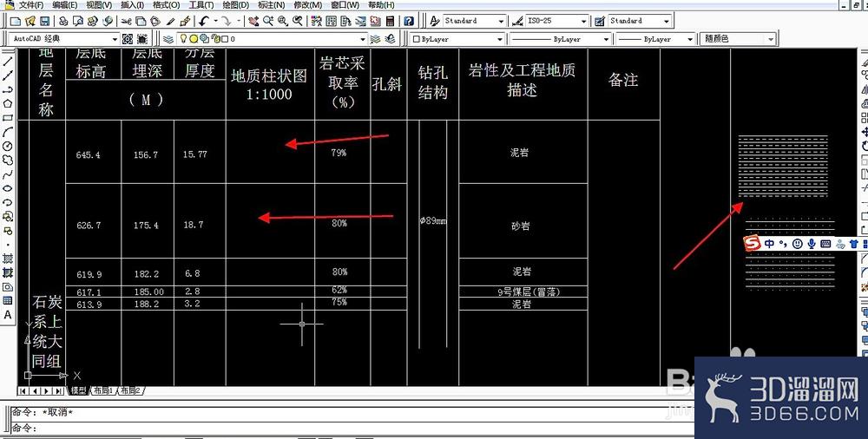Viewport: 868px width, 439px height.
Task: Switch to the 布局1 tab
Action: (x=103, y=390)
